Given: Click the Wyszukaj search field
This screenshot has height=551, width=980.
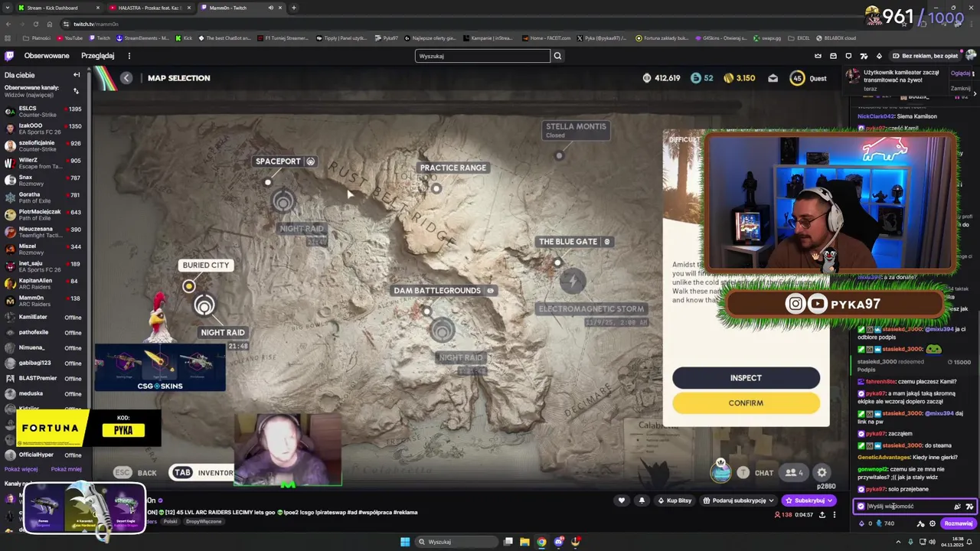Looking at the screenshot, I should point(482,56).
